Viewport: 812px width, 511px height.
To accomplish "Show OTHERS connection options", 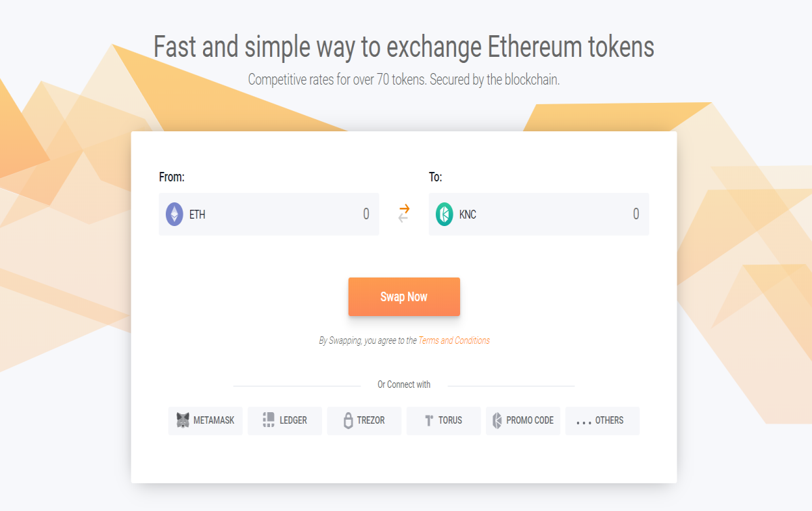I will [602, 420].
